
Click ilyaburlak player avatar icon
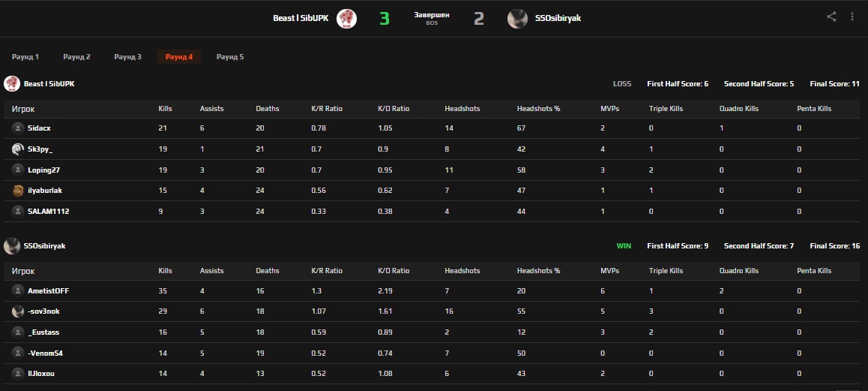tap(18, 191)
